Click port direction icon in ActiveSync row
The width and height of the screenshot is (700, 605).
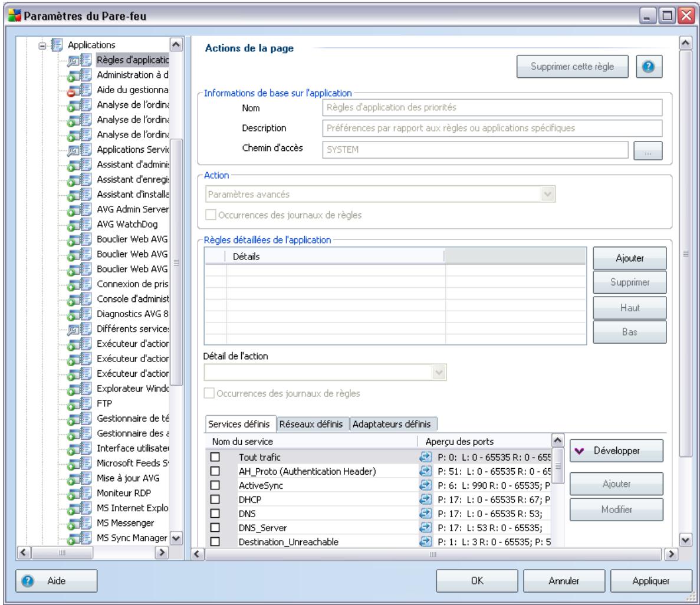click(x=425, y=485)
